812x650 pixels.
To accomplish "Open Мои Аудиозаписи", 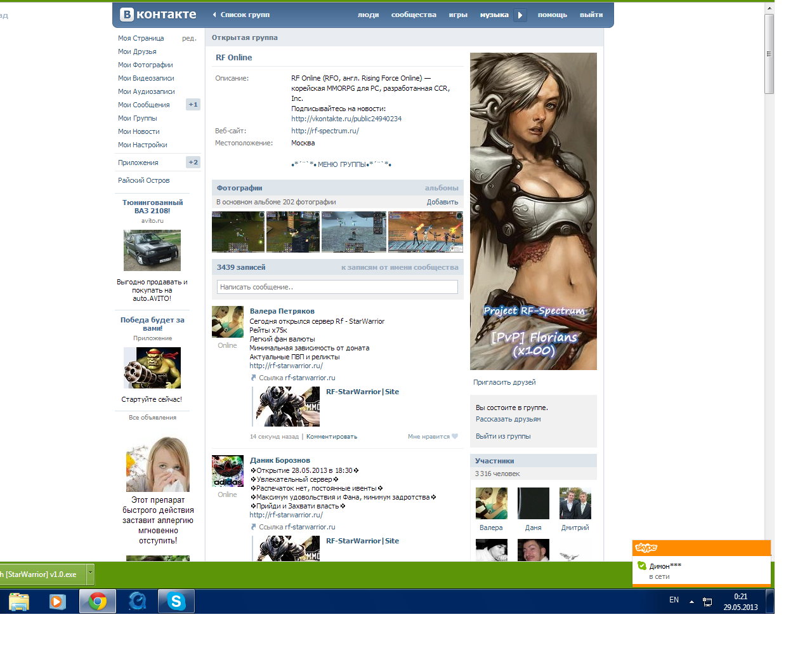I will coord(147,91).
